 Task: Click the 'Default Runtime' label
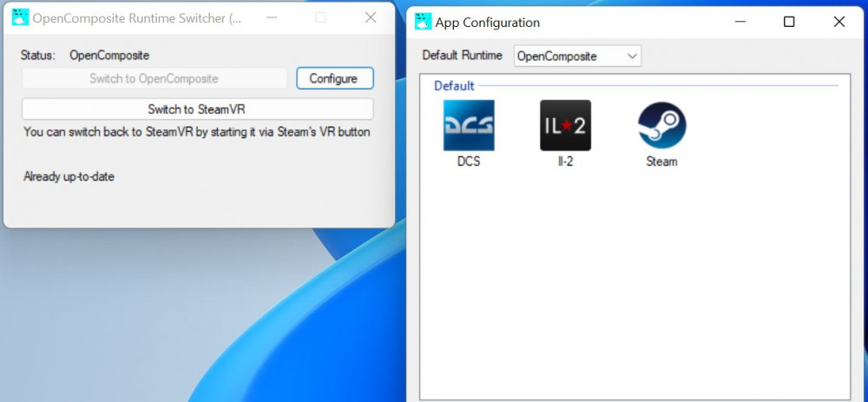pos(463,56)
